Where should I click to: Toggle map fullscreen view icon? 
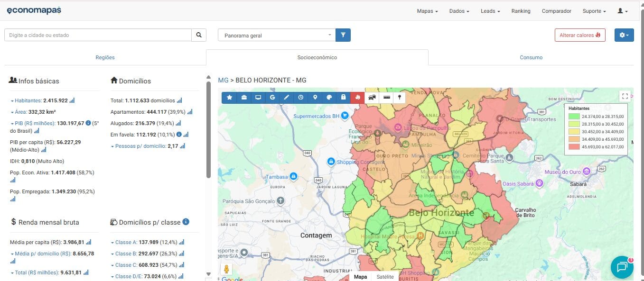pos(625,96)
